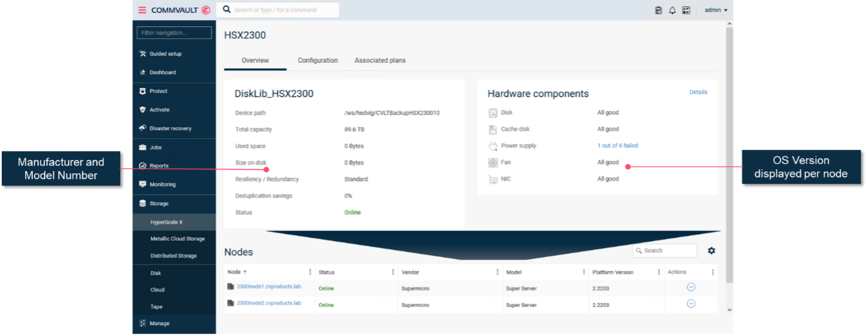Click the page scrollbar up arrow

tap(729, 24)
